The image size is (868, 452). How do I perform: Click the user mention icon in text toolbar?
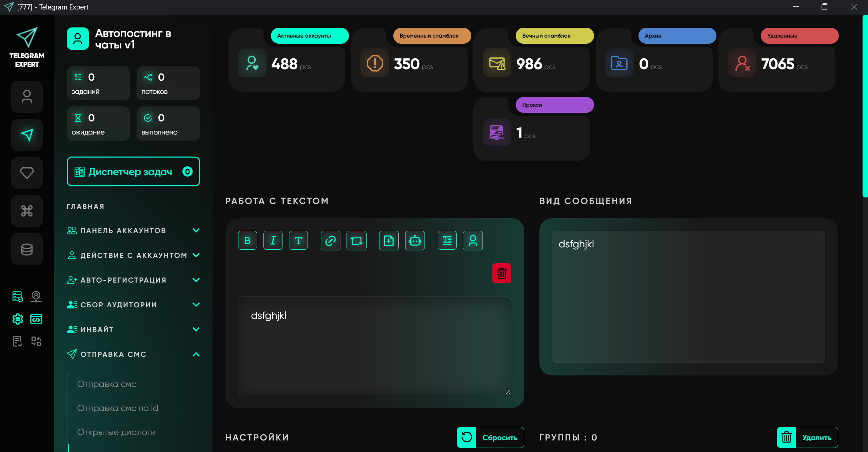[473, 241]
